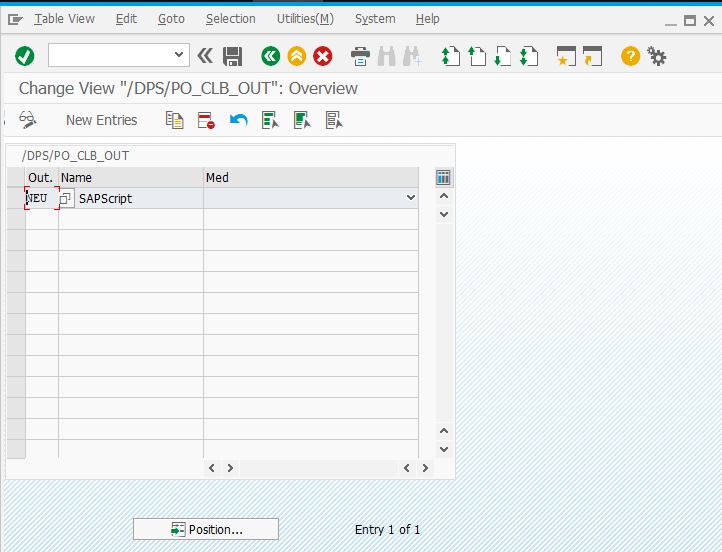
Task: Create a new session with the star window icon
Action: coord(566,56)
